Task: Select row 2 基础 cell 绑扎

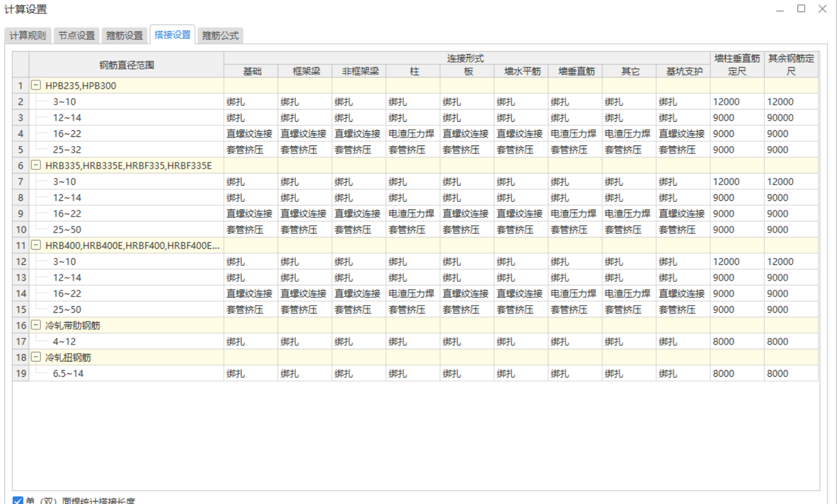Action: [251, 102]
